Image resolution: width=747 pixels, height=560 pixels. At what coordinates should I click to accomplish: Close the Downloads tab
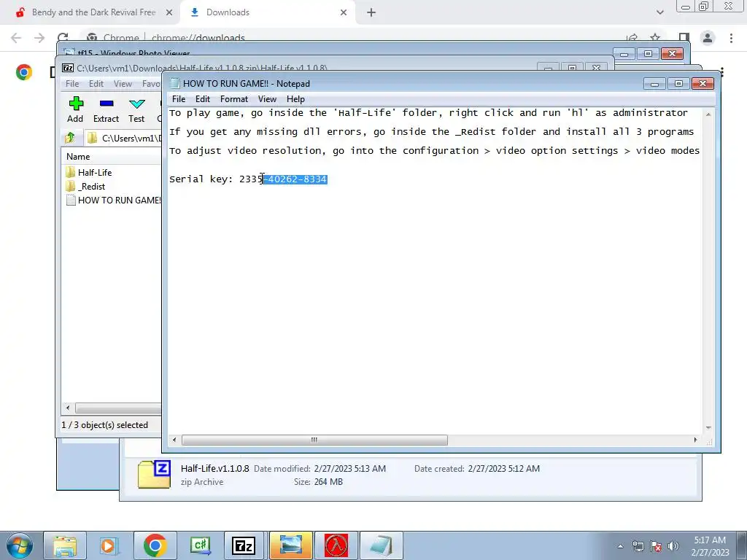[x=344, y=13]
